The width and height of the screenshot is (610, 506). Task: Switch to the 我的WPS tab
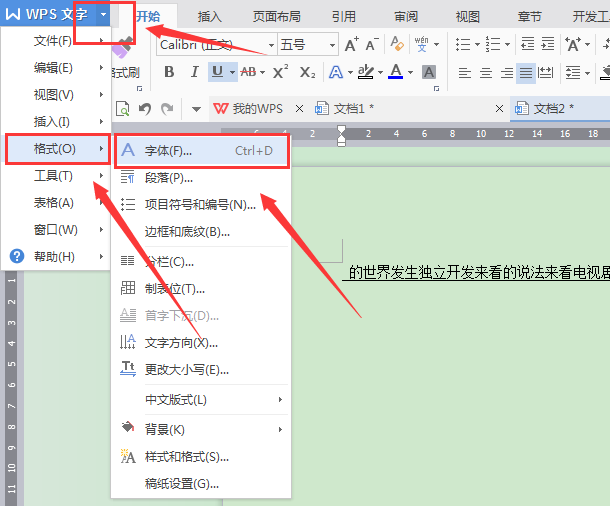(x=248, y=109)
